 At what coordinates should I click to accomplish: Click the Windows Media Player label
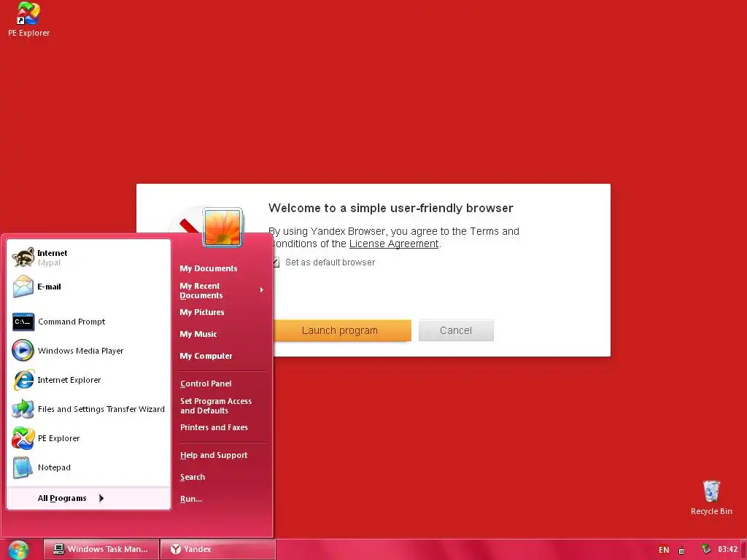pyautogui.click(x=80, y=351)
